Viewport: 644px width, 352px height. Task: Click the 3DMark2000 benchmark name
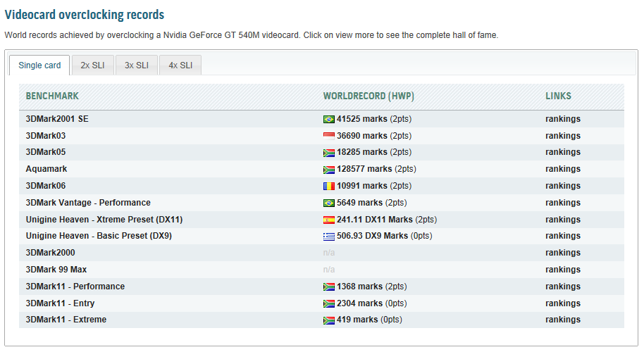coord(51,252)
